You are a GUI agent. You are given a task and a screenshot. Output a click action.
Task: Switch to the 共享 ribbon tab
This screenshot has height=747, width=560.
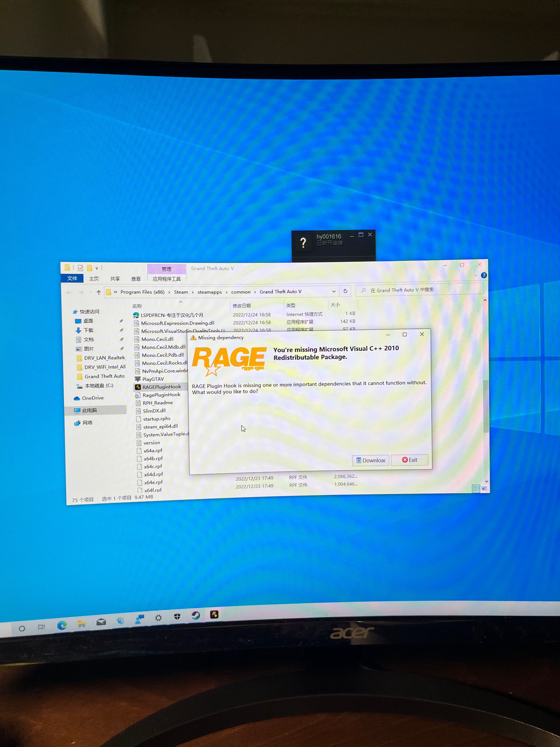115,279
